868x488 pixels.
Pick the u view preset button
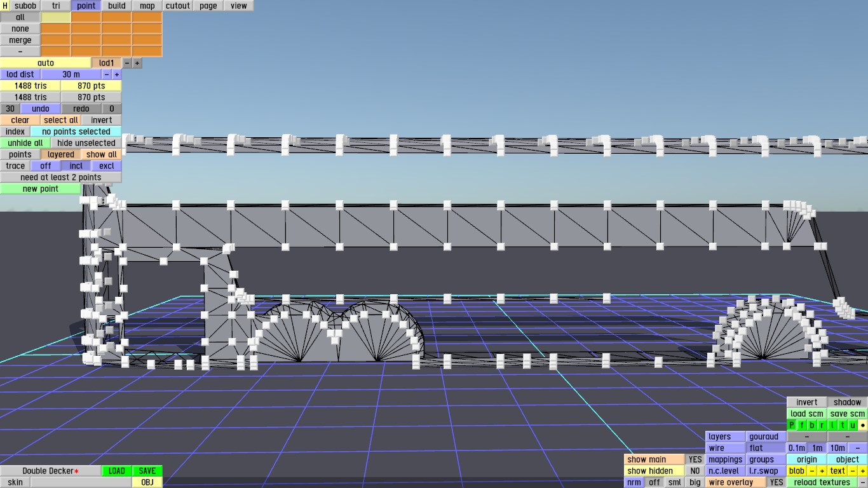(853, 425)
